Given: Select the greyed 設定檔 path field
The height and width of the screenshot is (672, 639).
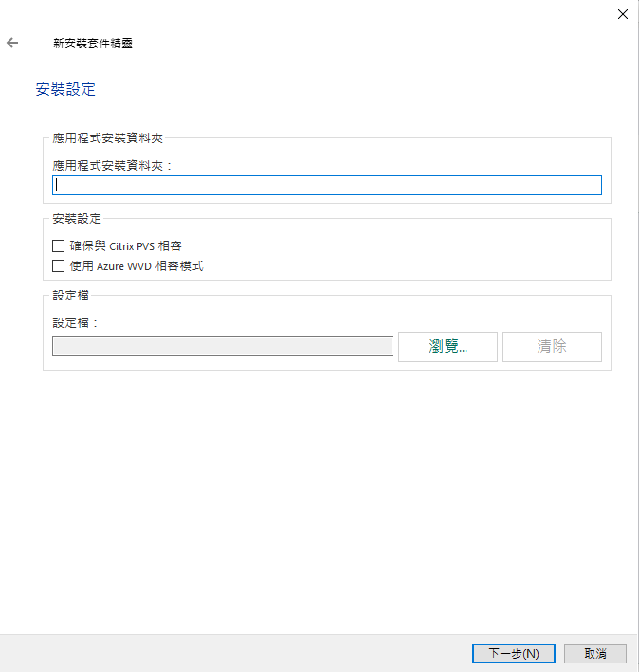Looking at the screenshot, I should click(223, 347).
